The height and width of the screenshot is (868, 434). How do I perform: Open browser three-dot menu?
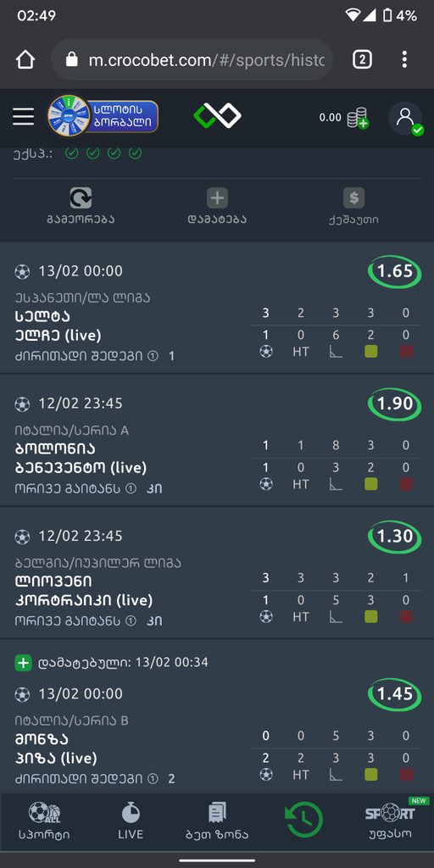pos(404,59)
